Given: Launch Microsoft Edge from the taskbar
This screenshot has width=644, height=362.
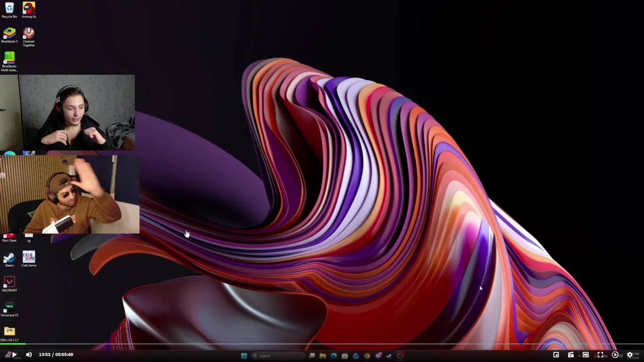Looking at the screenshot, I should (x=334, y=356).
